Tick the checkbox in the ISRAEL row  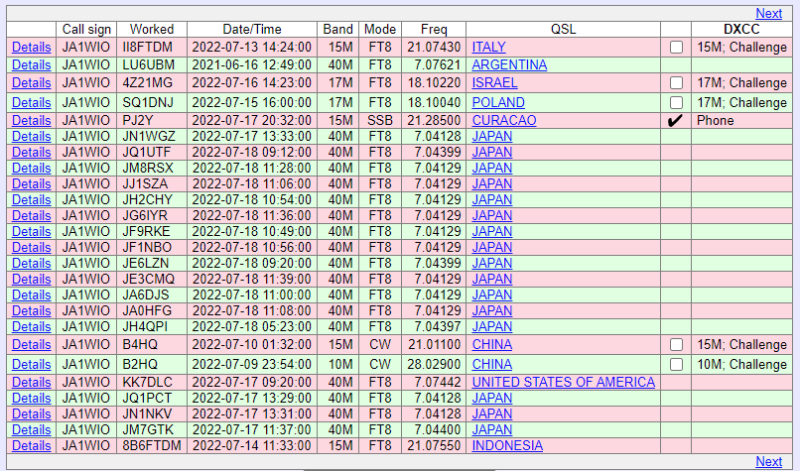tap(677, 83)
